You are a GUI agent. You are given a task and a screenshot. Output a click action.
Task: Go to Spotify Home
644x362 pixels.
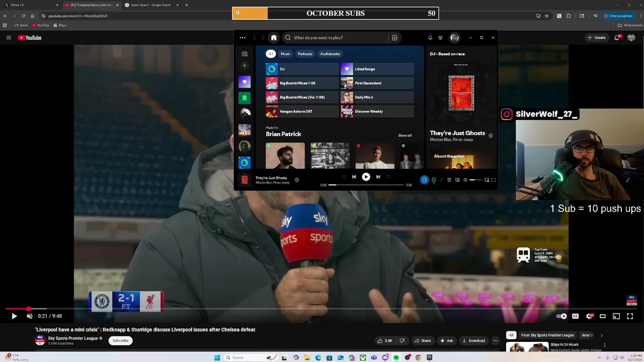tap(274, 38)
